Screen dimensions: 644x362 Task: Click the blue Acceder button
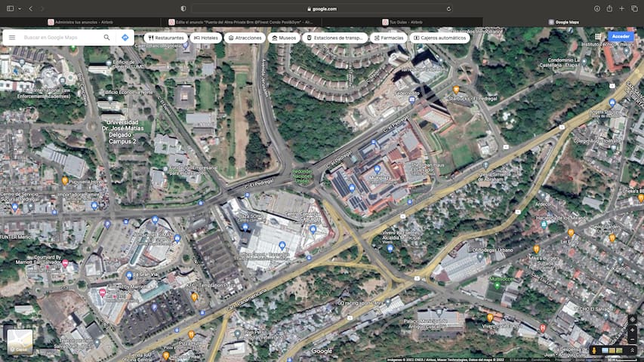621,36
